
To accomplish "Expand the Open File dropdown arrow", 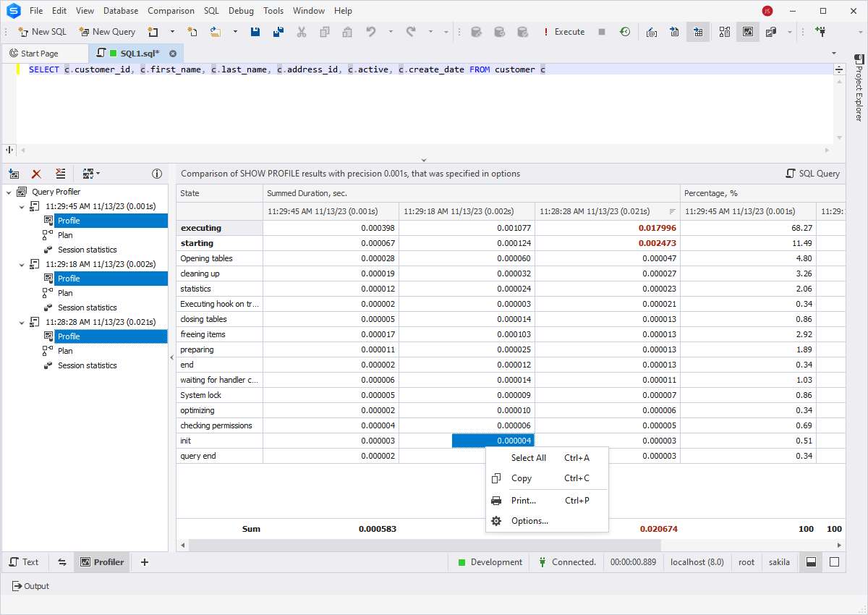I will [235, 32].
